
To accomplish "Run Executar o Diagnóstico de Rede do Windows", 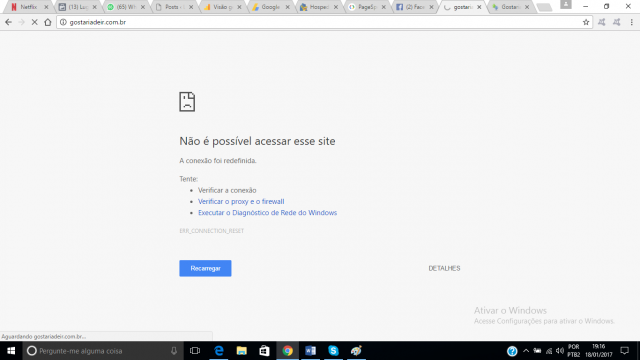I will [x=267, y=213].
